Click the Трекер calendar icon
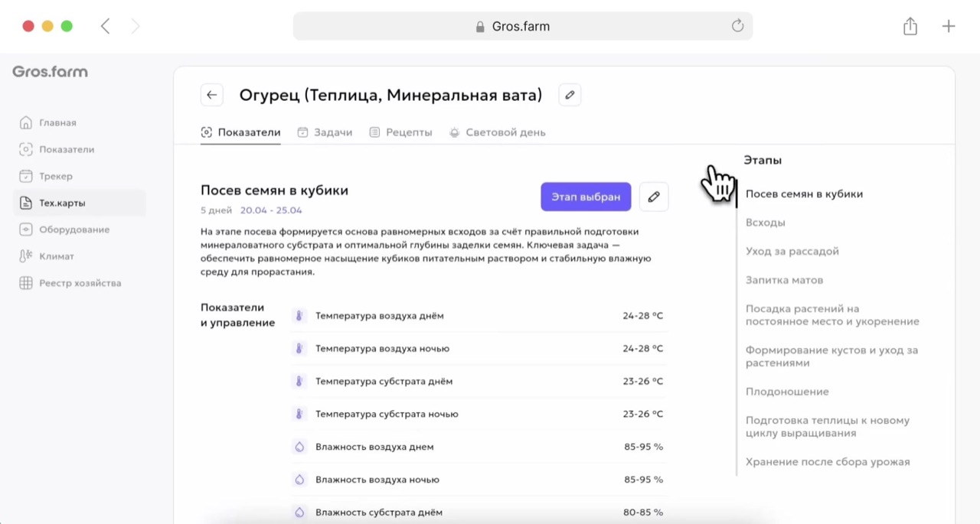 26,176
